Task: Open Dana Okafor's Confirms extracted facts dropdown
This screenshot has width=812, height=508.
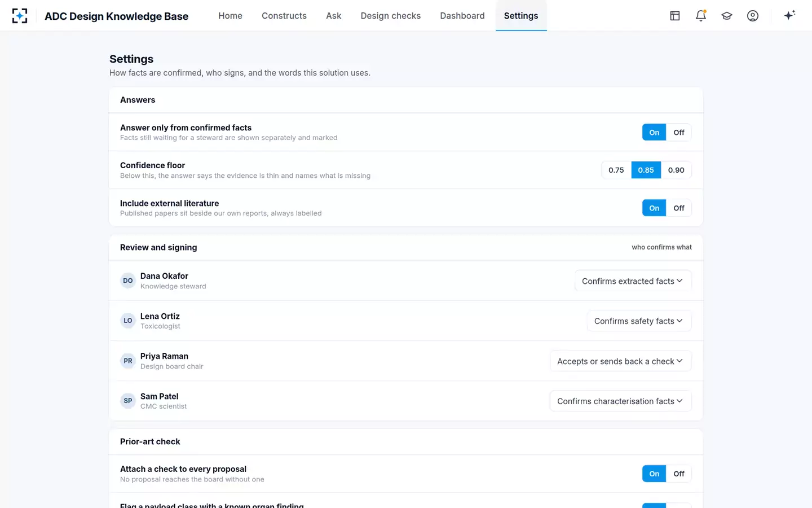Action: 633,281
